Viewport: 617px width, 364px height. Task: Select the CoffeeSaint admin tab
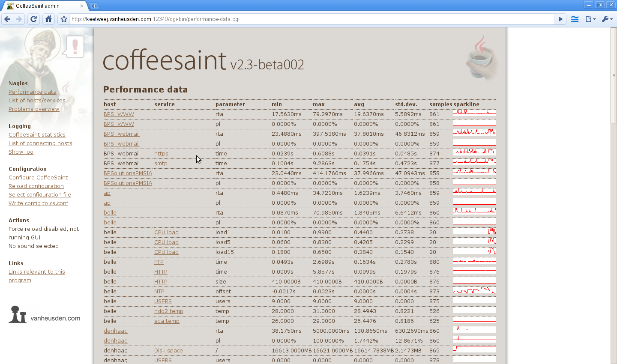pos(45,6)
